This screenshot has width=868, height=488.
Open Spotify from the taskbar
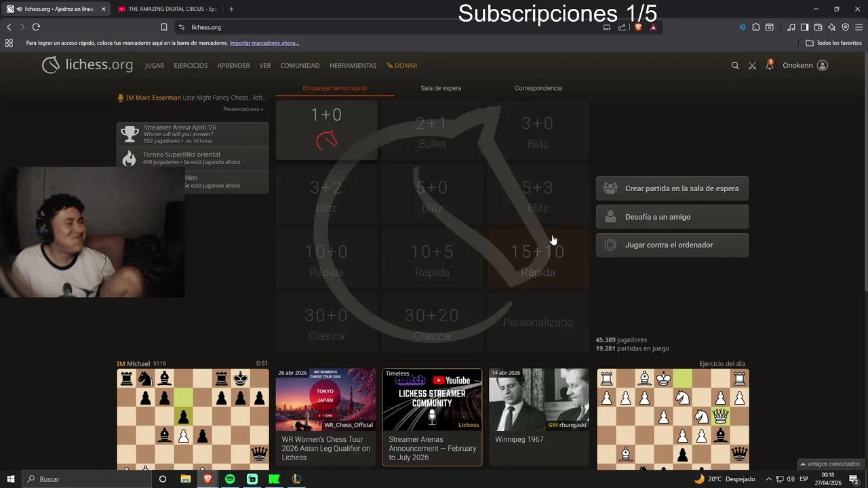pos(230,479)
